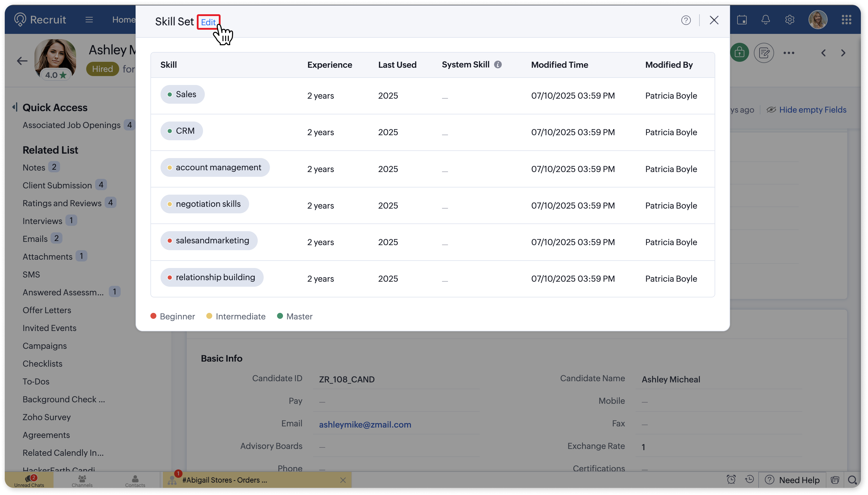
Task: Collapse the Quick Access sidebar panel
Action: tap(15, 108)
